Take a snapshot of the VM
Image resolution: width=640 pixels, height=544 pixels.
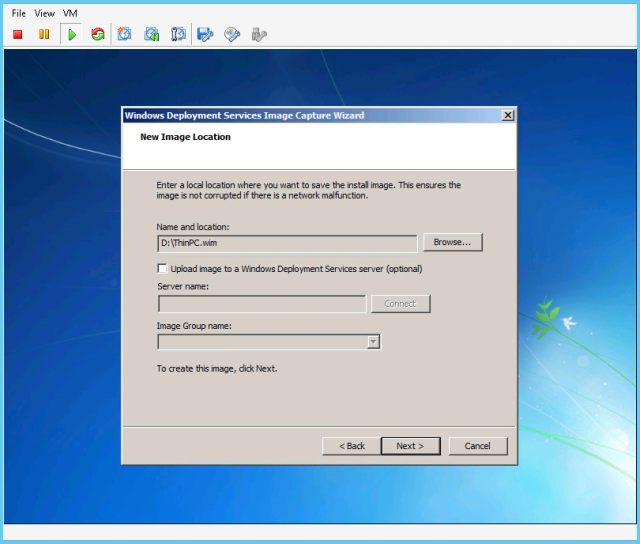tap(125, 34)
